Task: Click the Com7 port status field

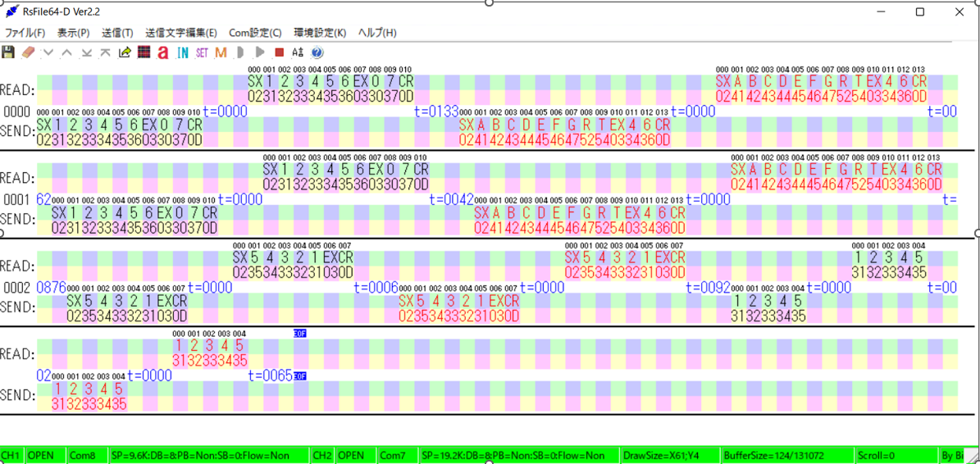Action: pyautogui.click(x=393, y=455)
